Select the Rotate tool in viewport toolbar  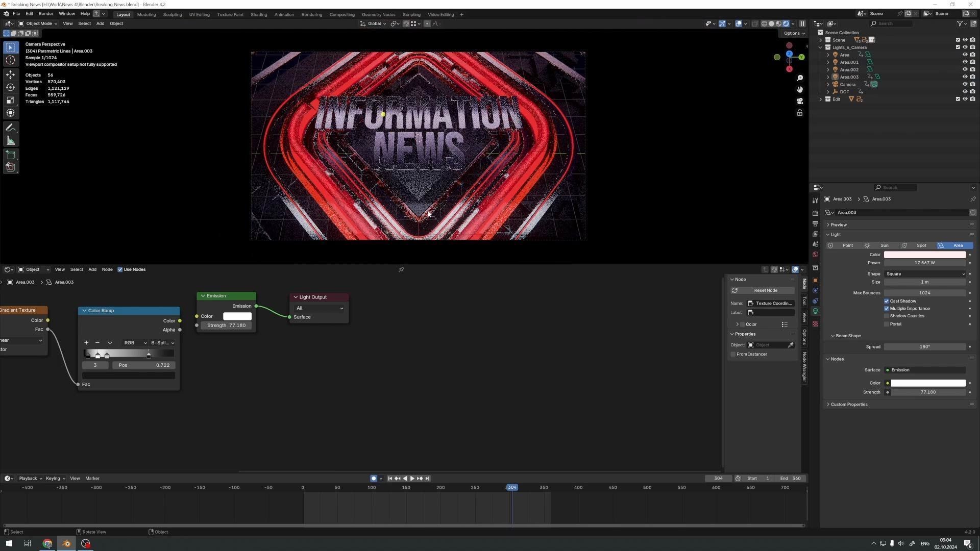click(10, 87)
